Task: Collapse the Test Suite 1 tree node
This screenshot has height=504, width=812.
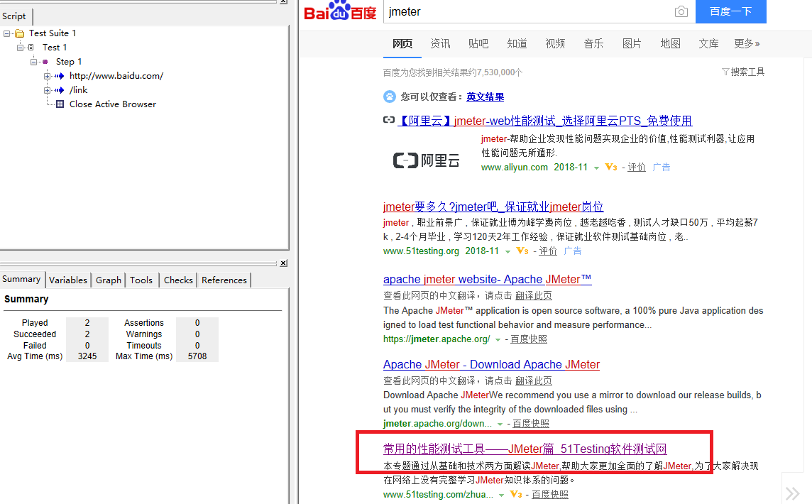Action: (6, 33)
